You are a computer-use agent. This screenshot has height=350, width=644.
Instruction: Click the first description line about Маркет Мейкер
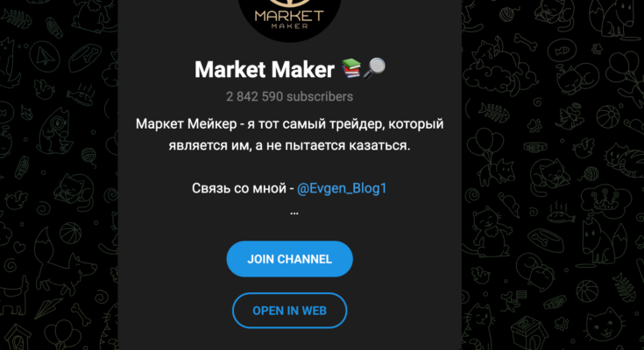[289, 124]
